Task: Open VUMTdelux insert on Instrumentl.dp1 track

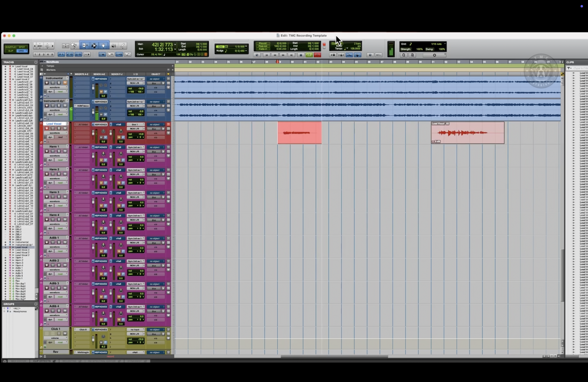Action: click(82, 106)
